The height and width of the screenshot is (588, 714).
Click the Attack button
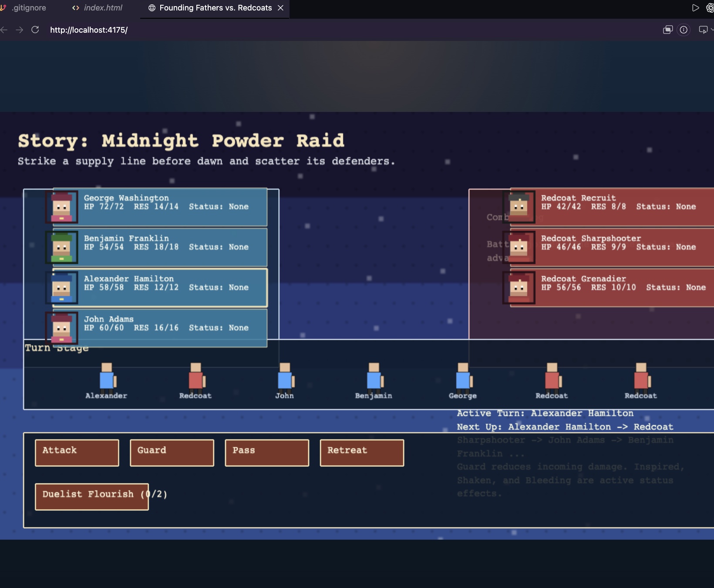tap(77, 453)
